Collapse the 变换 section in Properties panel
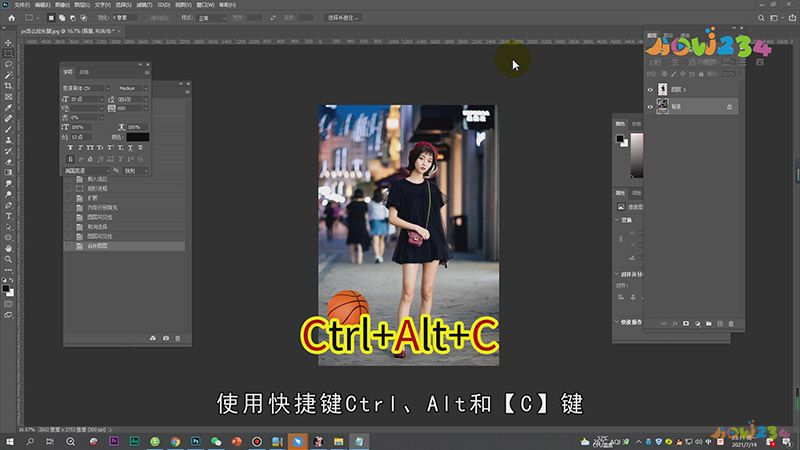The height and width of the screenshot is (450, 800). (x=617, y=220)
